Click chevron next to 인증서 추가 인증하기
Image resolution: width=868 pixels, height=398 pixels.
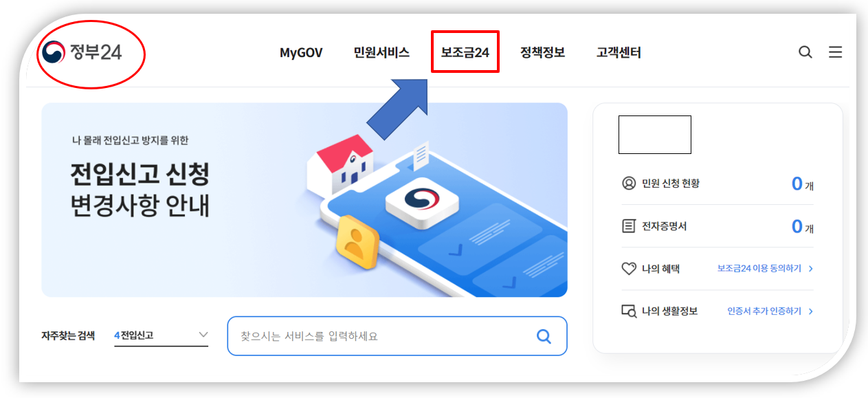[811, 311]
